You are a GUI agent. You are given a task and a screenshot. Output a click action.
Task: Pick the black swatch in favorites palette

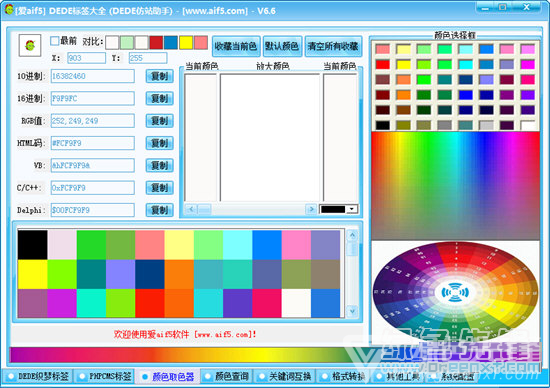coord(33,245)
